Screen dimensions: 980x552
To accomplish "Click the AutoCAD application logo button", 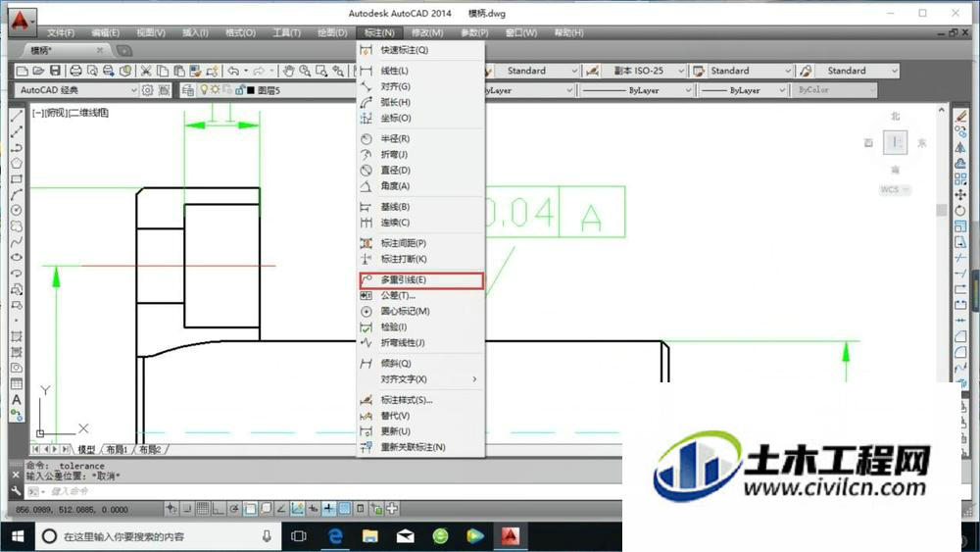I will coord(21,22).
